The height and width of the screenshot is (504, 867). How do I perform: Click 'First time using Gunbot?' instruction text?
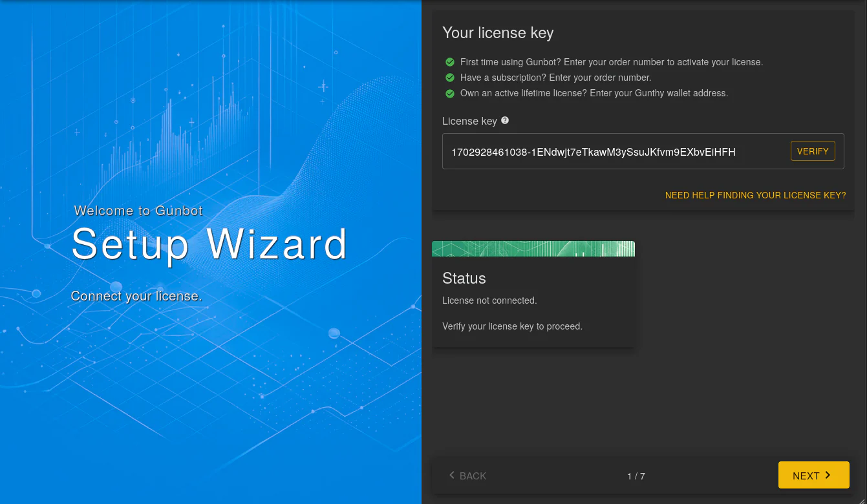click(x=612, y=62)
